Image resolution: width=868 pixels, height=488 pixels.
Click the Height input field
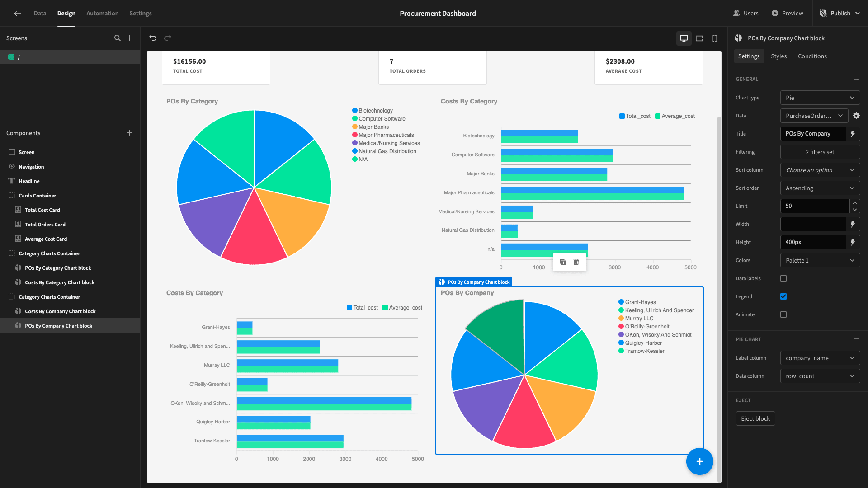coord(813,242)
